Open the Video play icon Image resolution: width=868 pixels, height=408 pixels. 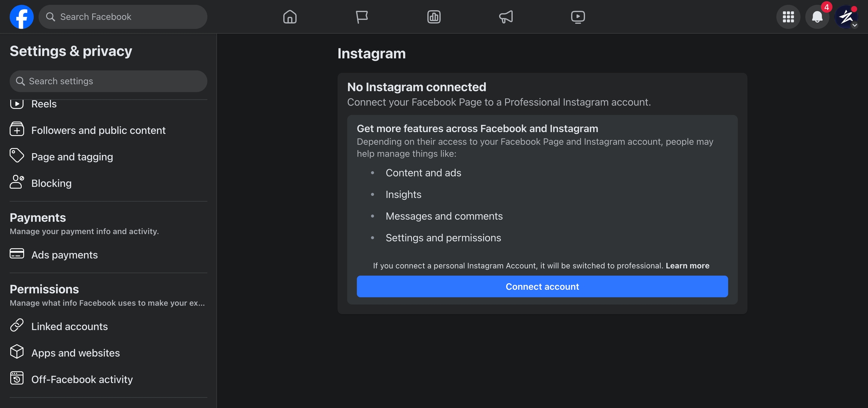[578, 17]
